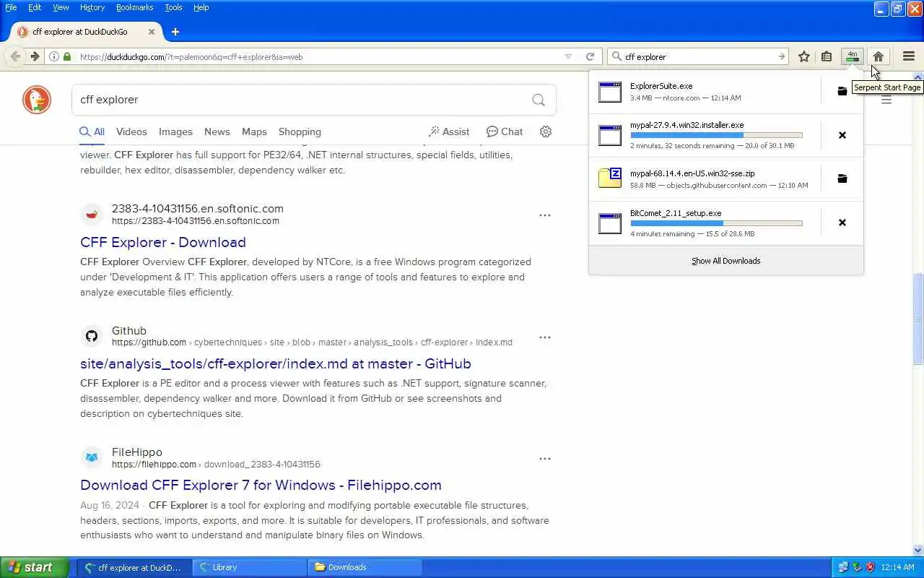The width and height of the screenshot is (924, 578).
Task: Show bookmarks list icon in the toolbar
Action: [827, 56]
